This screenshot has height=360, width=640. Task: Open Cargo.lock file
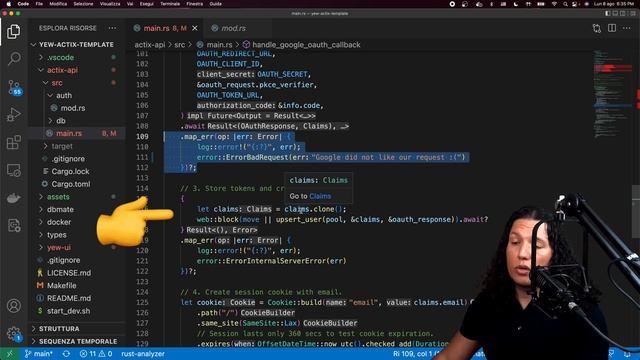click(70, 171)
